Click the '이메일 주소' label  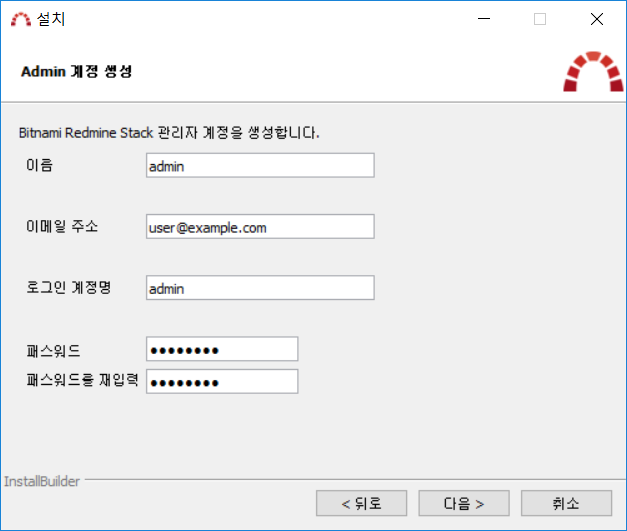pos(62,226)
